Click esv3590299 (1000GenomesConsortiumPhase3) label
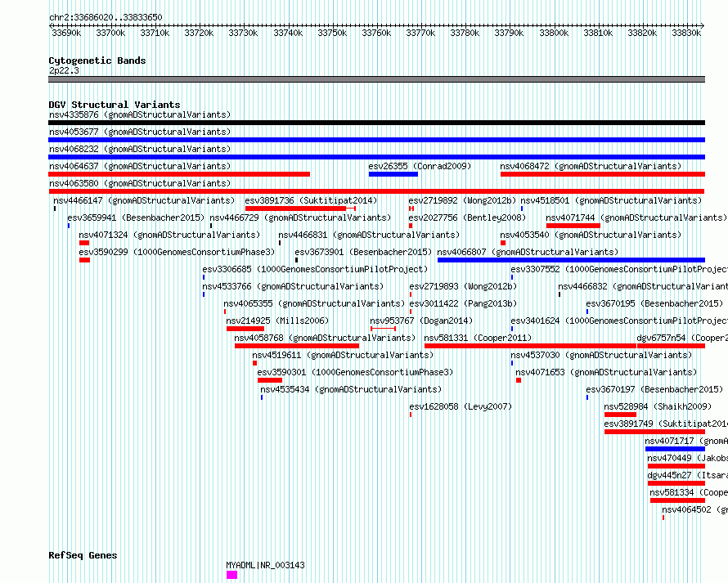 [177, 252]
